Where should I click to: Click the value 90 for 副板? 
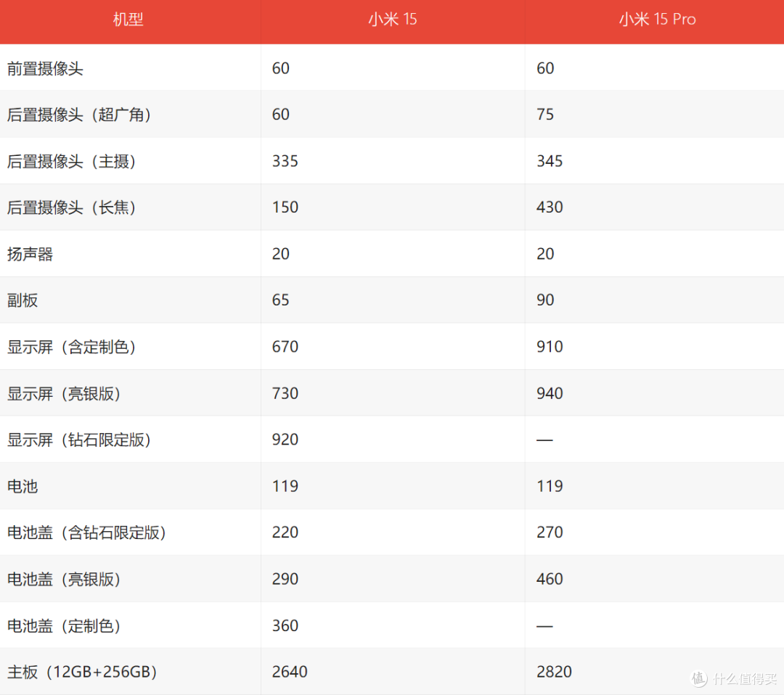click(545, 300)
